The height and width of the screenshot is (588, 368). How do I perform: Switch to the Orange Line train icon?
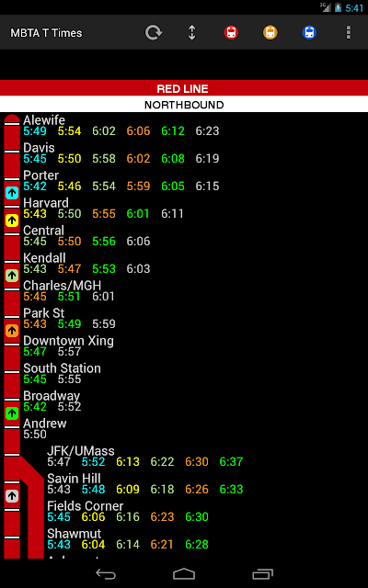[x=270, y=33]
